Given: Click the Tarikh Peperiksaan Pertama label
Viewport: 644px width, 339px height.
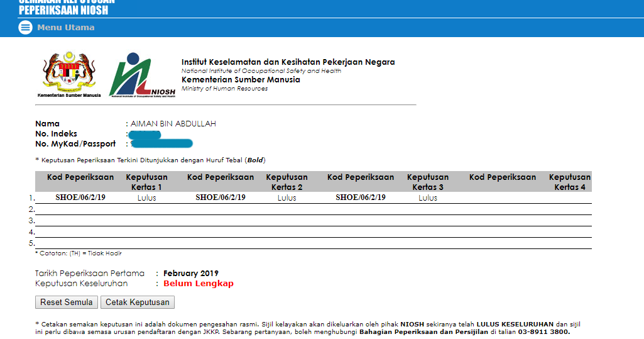Looking at the screenshot, I should coord(90,274).
